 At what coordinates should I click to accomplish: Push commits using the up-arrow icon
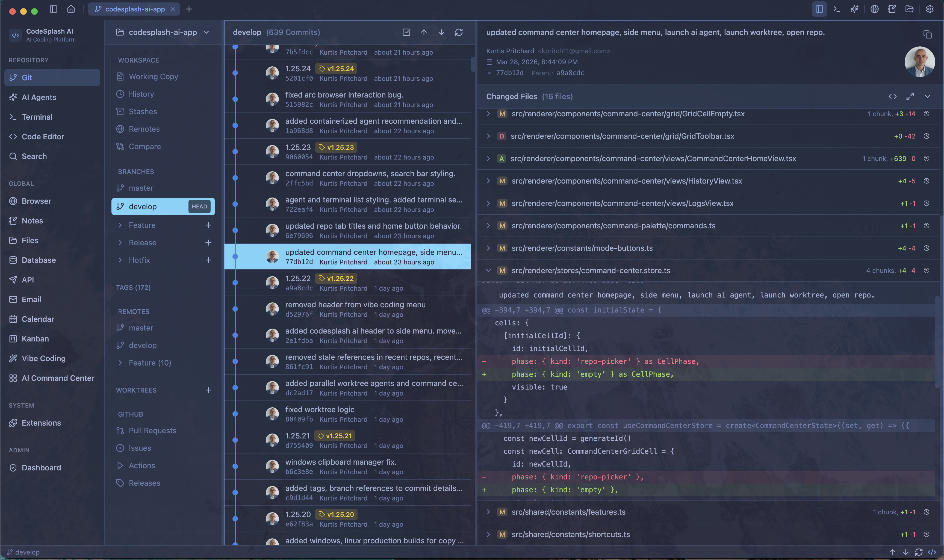pos(424,33)
